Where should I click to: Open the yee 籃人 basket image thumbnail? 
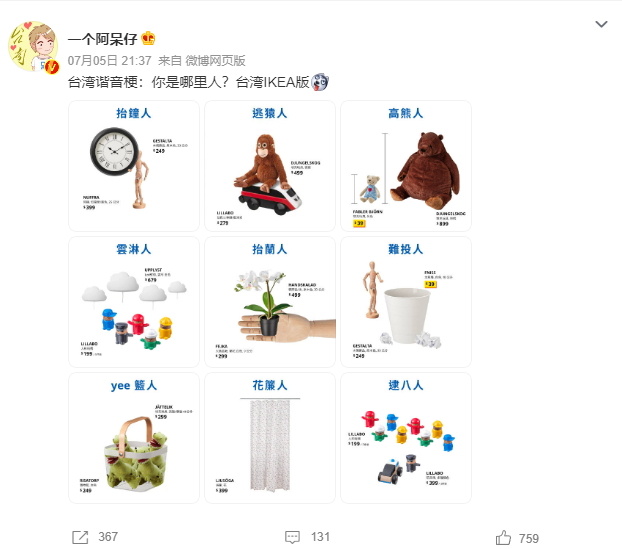click(134, 438)
